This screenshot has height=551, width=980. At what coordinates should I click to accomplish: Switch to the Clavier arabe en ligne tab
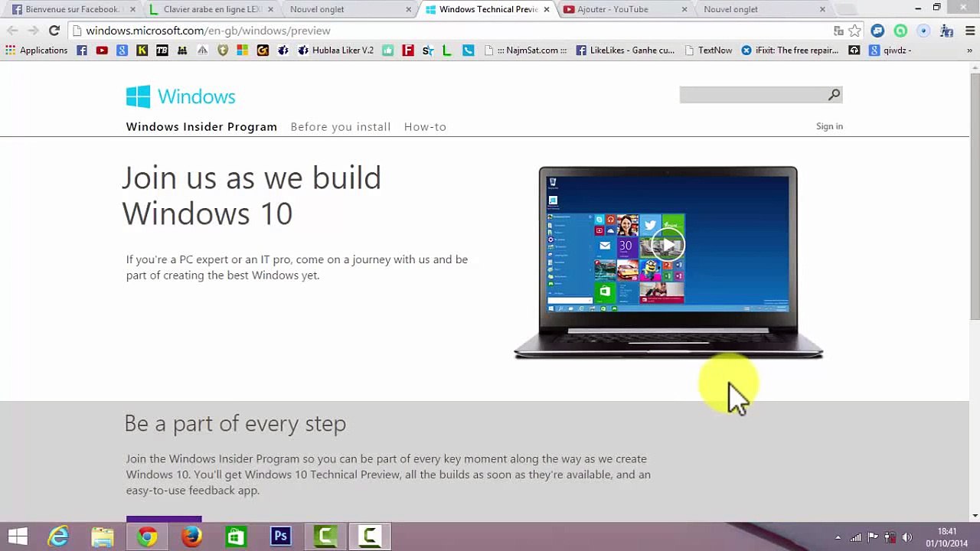211,9
